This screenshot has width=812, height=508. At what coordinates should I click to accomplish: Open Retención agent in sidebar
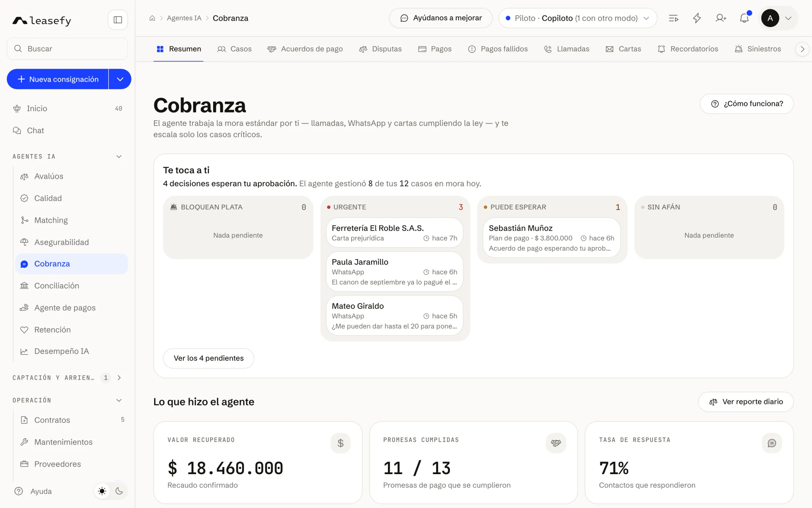(71, 330)
